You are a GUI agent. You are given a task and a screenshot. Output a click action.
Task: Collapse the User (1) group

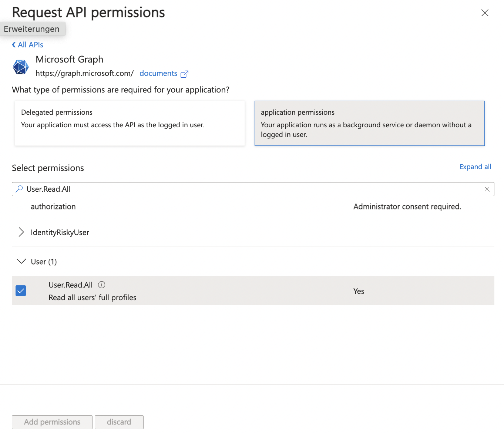click(21, 261)
